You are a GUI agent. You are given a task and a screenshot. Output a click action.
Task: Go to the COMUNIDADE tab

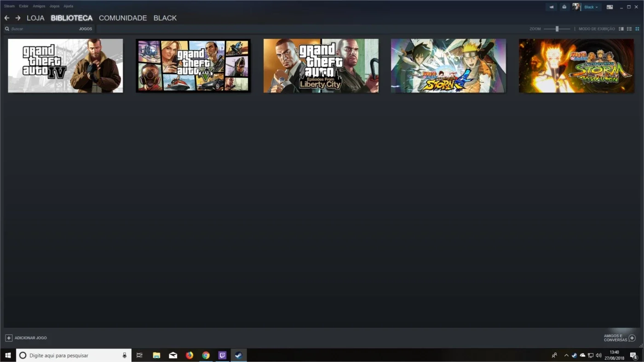point(123,18)
